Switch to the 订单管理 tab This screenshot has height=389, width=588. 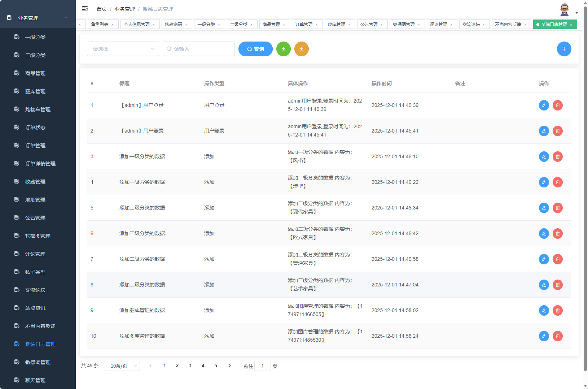click(x=304, y=25)
